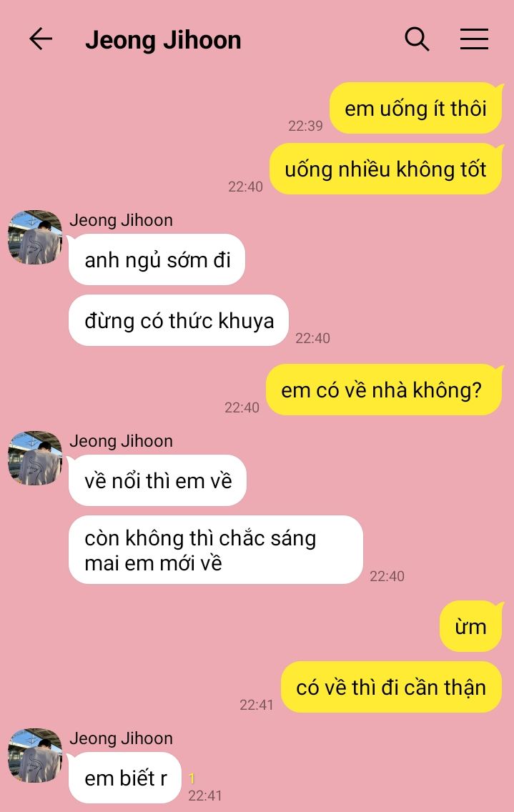Select the 'uống nhiều không tốt' message
Viewport: 514px width, 812px height.
coord(386,169)
